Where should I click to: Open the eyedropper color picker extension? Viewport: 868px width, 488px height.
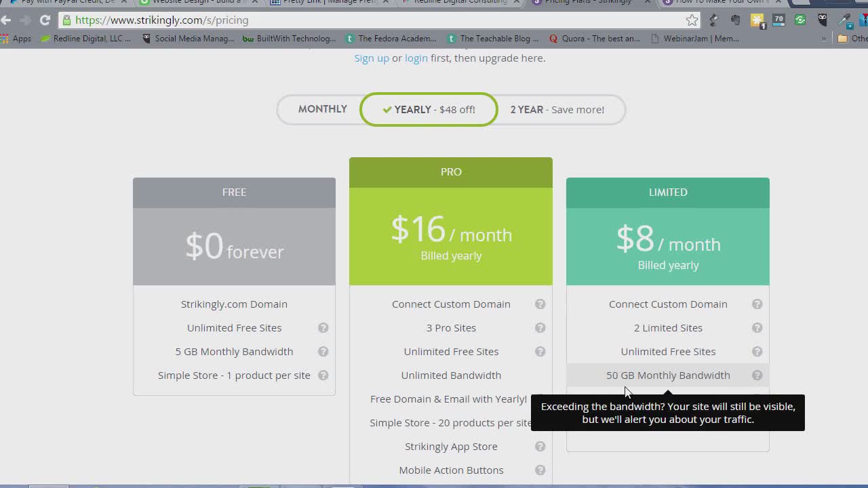tap(844, 20)
